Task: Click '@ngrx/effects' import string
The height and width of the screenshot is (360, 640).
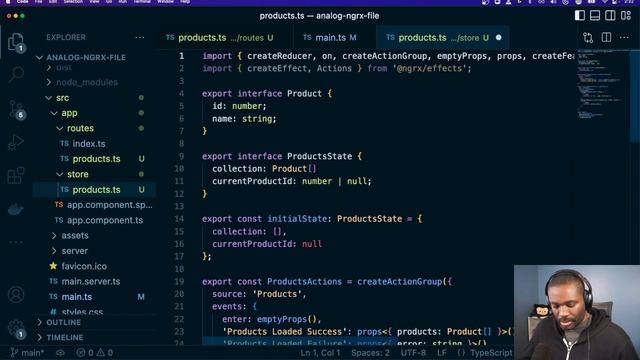Action: click(x=430, y=68)
